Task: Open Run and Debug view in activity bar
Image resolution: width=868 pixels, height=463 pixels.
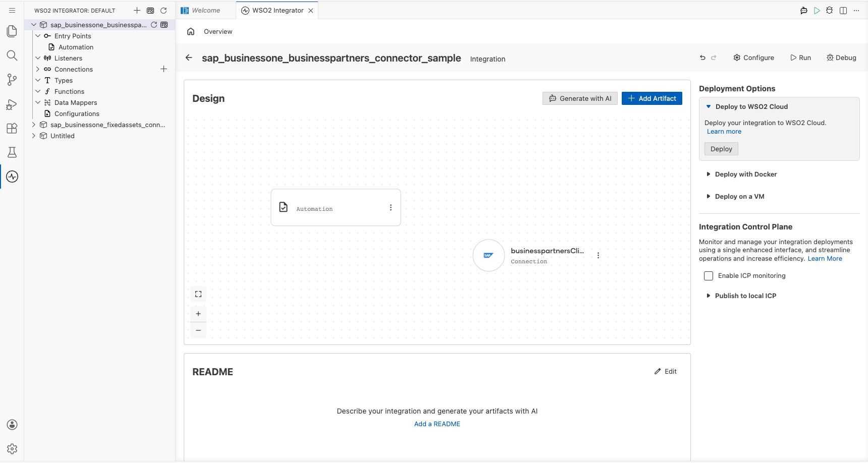Action: pyautogui.click(x=12, y=104)
